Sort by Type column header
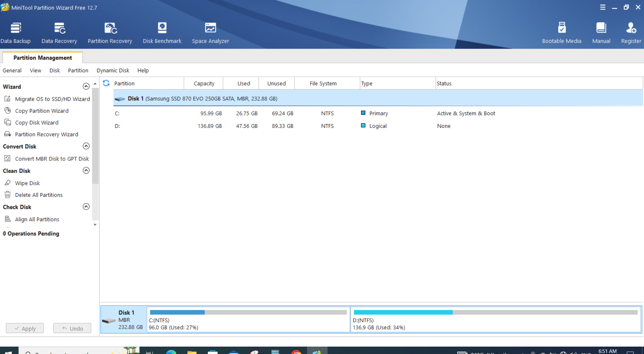 click(397, 83)
